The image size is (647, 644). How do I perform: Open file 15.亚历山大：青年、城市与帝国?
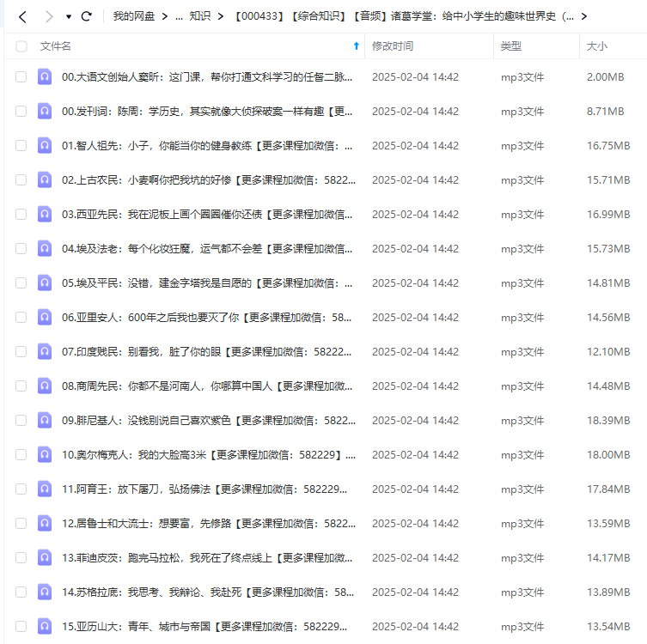(x=204, y=626)
